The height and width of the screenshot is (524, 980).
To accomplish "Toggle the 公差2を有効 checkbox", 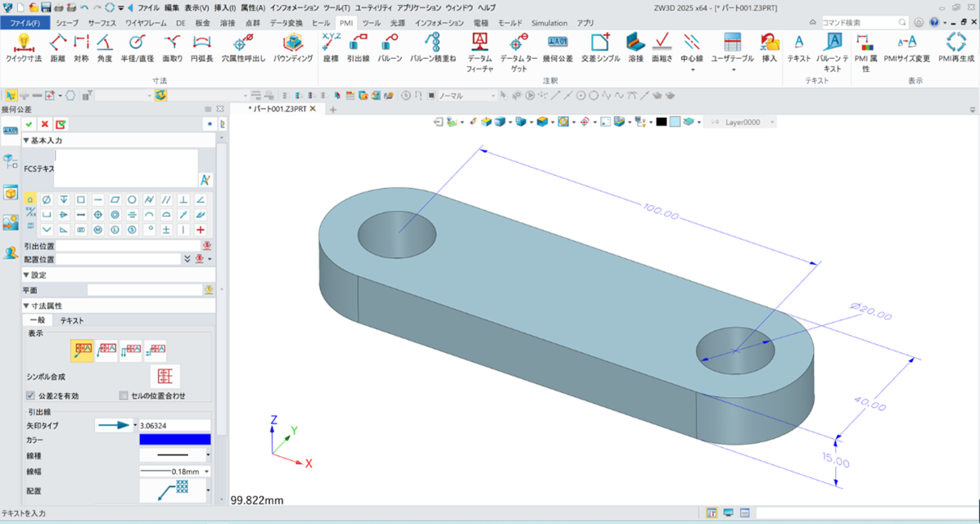I will 29,395.
